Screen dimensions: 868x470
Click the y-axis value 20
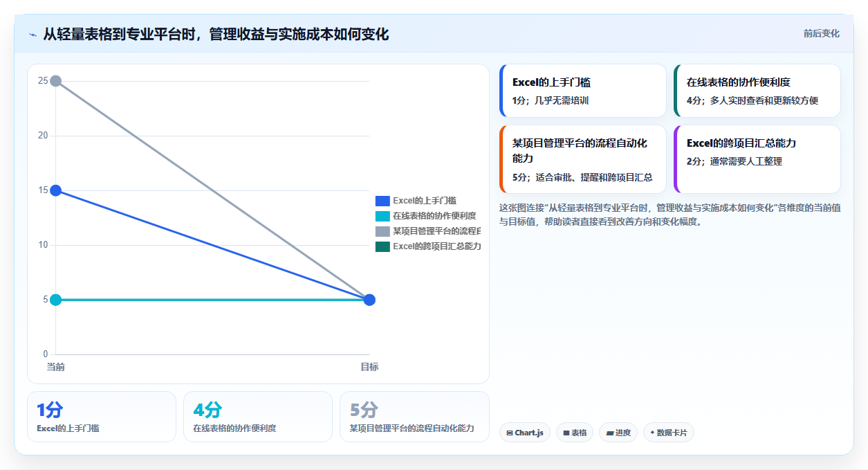(43, 136)
